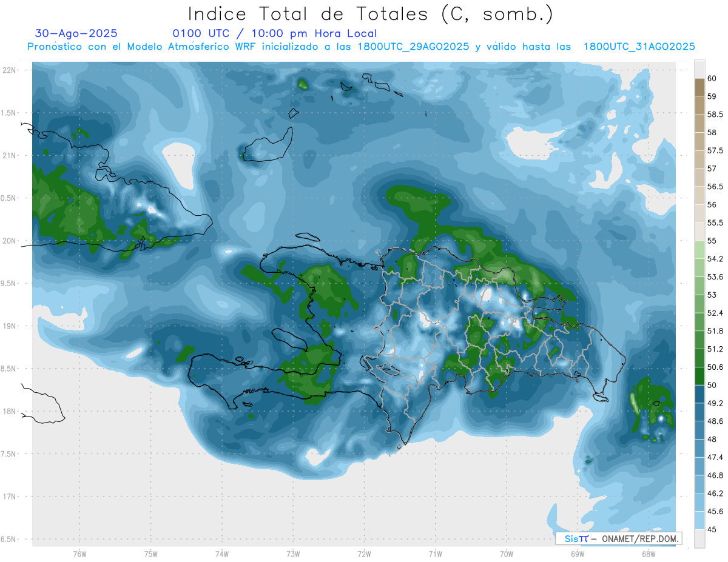Click the dark brown swatch between 59 and 60
This screenshot has height=562, width=728.
(x=699, y=87)
